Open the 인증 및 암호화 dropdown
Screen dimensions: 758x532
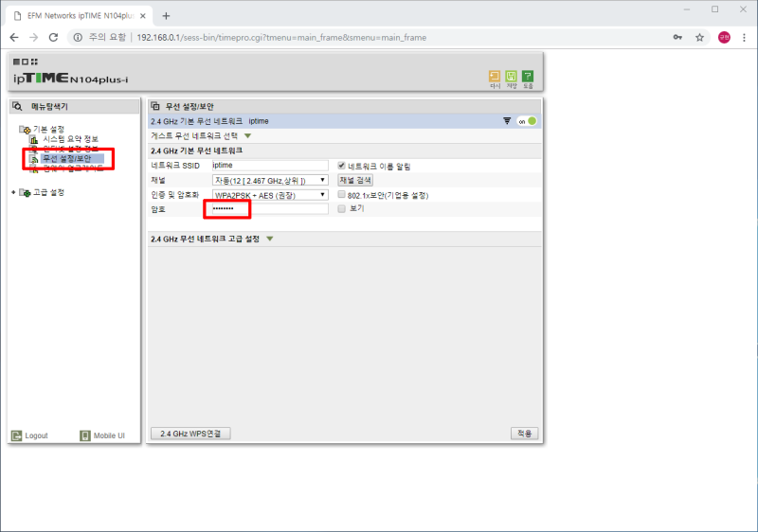pyautogui.click(x=270, y=195)
